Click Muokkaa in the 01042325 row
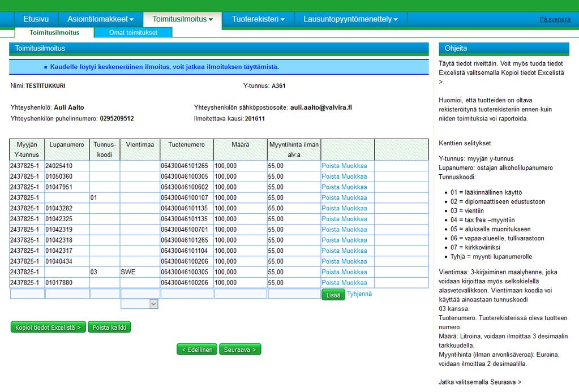 click(354, 219)
